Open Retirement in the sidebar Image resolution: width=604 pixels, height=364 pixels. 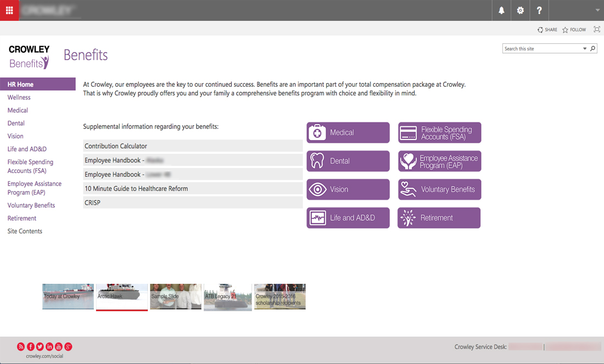coord(22,218)
